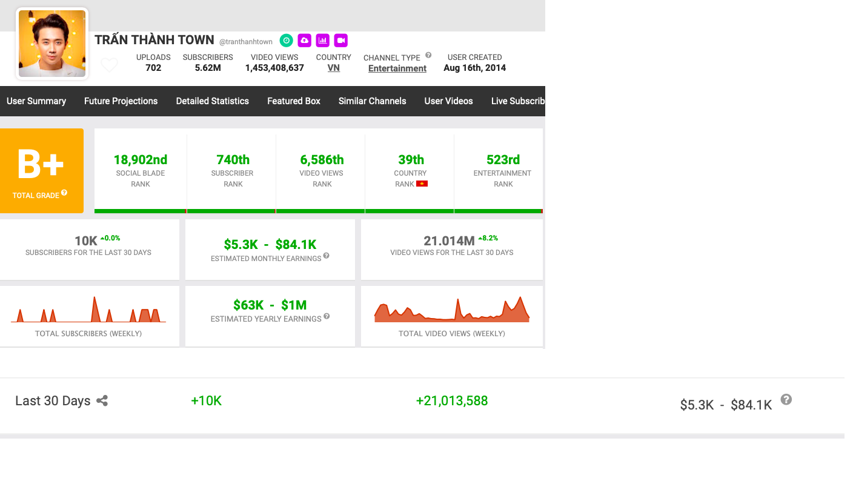The width and height of the screenshot is (853, 504).
Task: Favorite the channel with the heart icon
Action: click(x=109, y=65)
